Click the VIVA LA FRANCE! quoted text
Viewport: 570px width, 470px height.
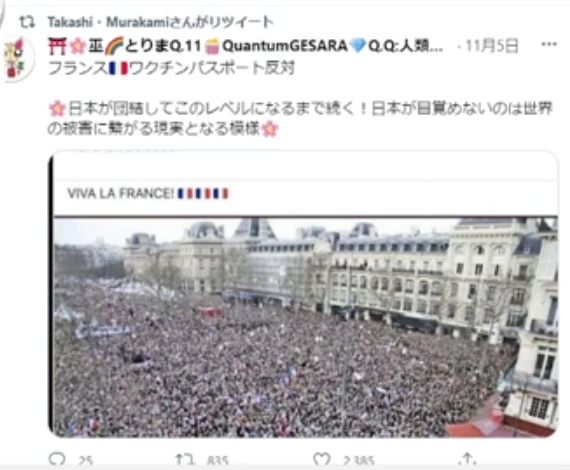pos(121,193)
